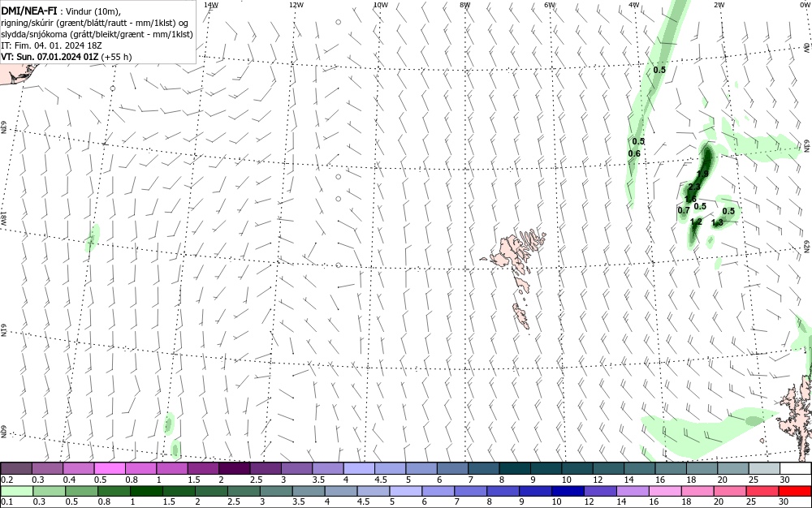This screenshot has width=812, height=508.
Task: Click the 4W longitude label
Action: (x=634, y=5)
